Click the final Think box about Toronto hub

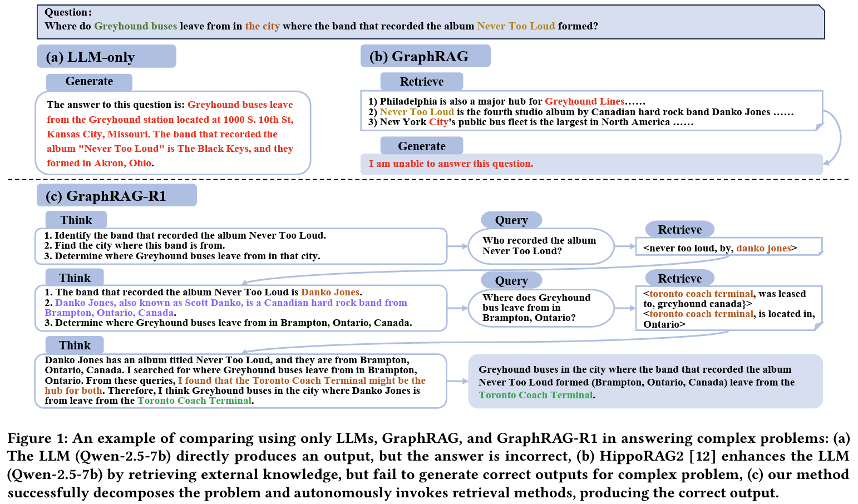[x=240, y=381]
